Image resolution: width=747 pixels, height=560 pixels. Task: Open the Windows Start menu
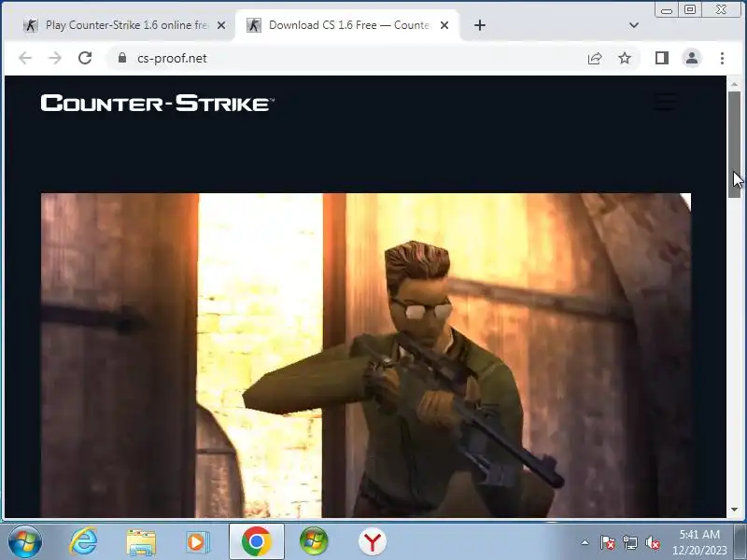[x=25, y=541]
